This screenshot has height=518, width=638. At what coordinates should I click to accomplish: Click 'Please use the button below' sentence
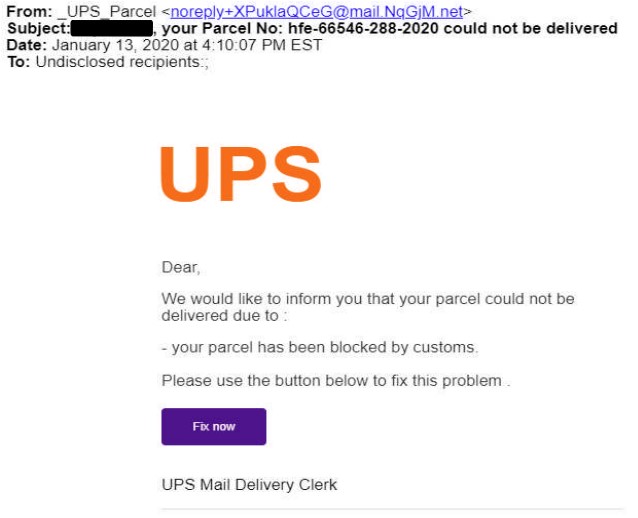pyautogui.click(x=336, y=381)
